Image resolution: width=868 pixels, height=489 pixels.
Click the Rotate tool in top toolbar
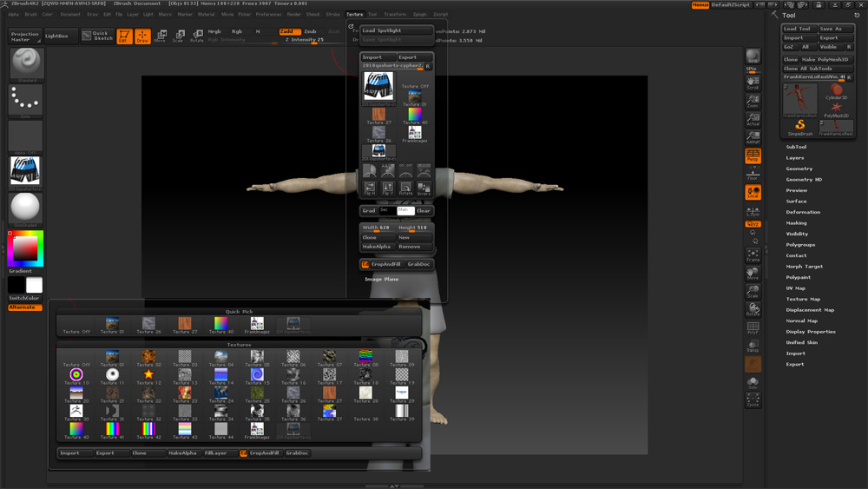(197, 36)
